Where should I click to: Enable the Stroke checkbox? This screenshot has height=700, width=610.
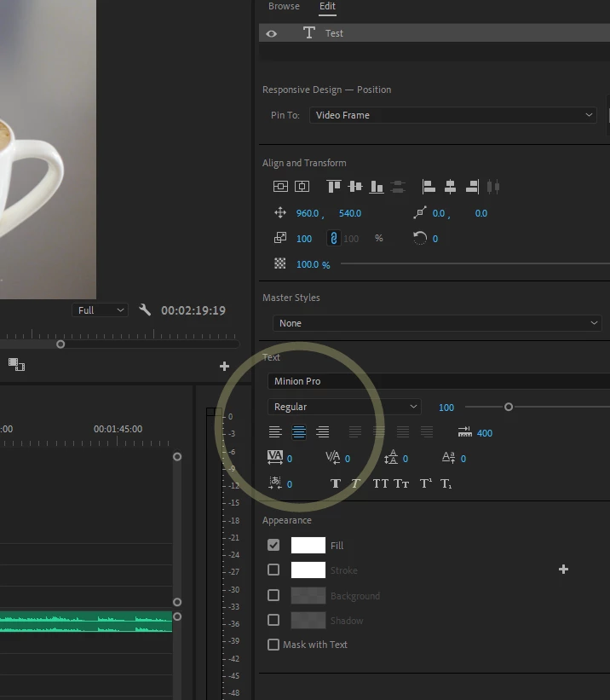point(273,570)
